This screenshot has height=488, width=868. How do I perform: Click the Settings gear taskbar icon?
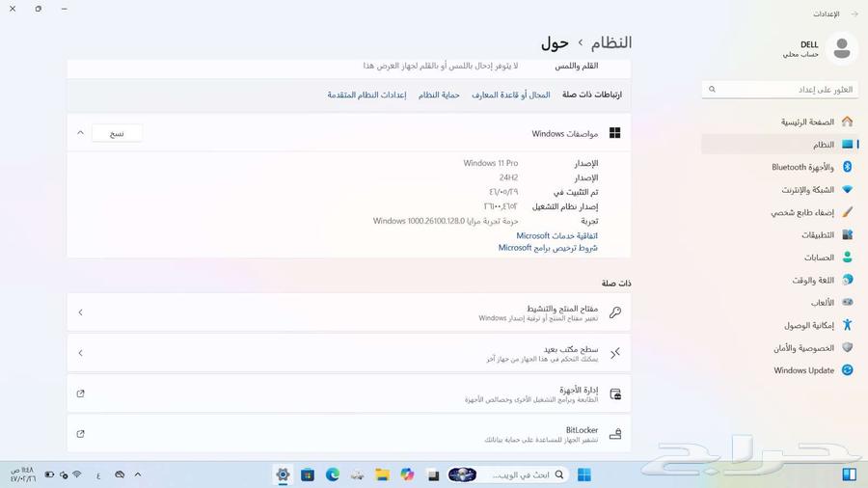click(283, 474)
